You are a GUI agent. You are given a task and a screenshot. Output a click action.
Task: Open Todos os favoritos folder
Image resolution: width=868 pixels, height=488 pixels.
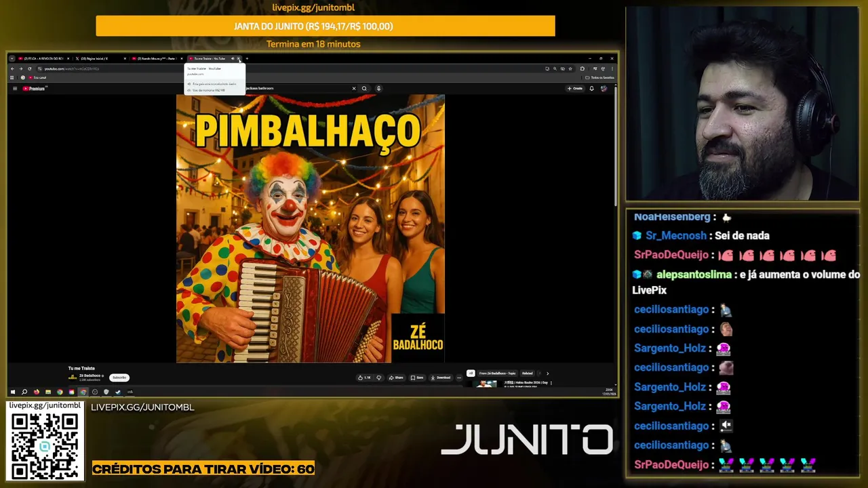(x=600, y=78)
